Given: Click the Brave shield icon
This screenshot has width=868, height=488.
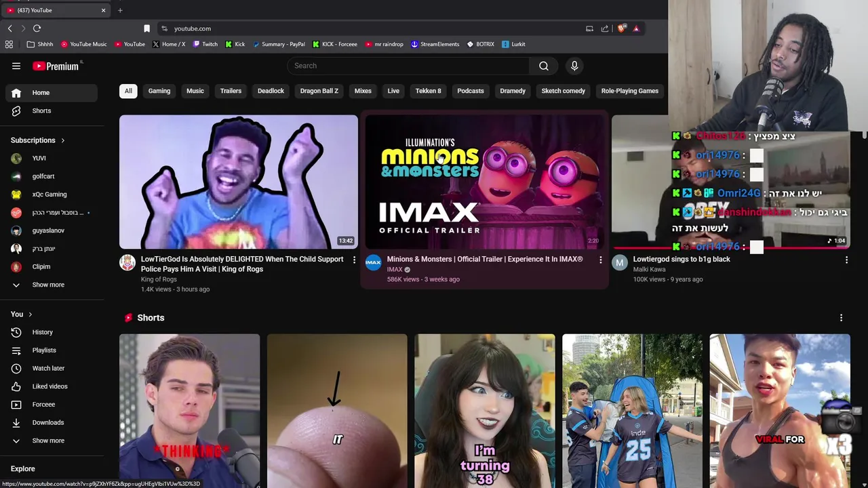Looking at the screenshot, I should tap(621, 28).
